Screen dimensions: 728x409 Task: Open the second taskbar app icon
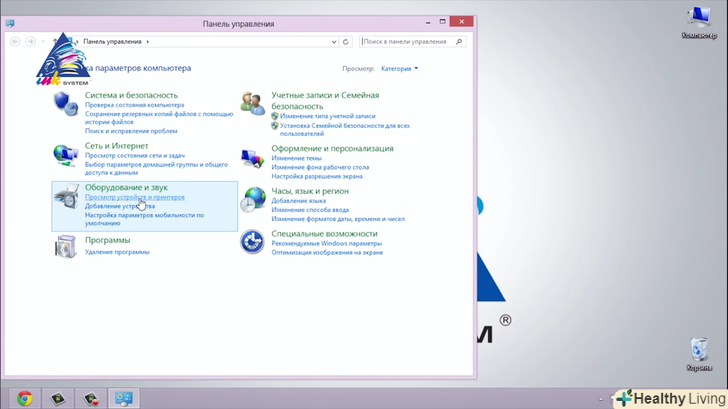click(x=58, y=398)
